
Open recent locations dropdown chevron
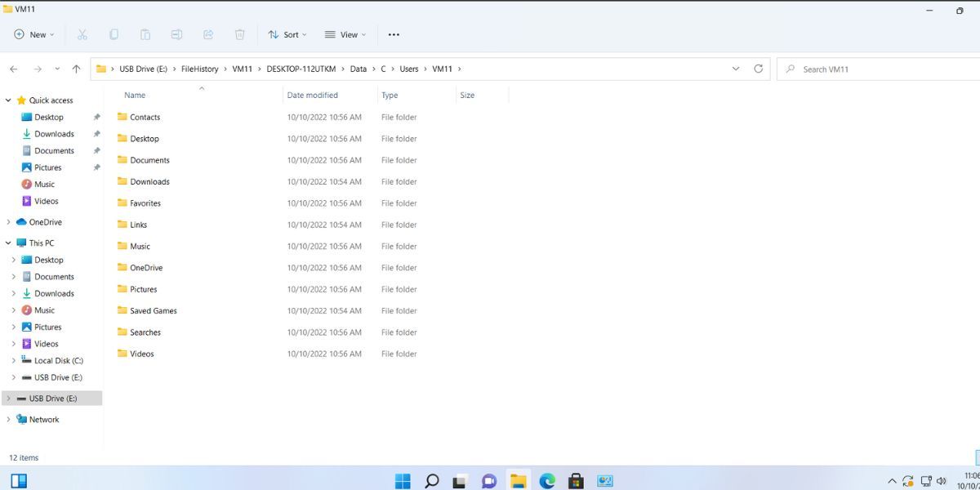click(57, 69)
